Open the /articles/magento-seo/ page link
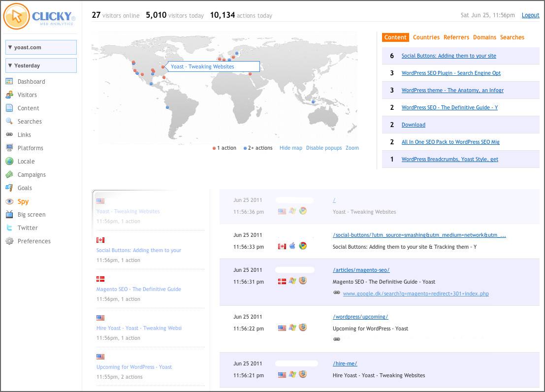The image size is (545, 392). 361,270
